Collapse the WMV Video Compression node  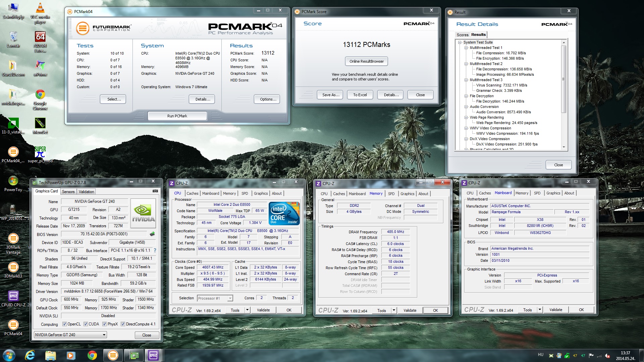click(466, 128)
